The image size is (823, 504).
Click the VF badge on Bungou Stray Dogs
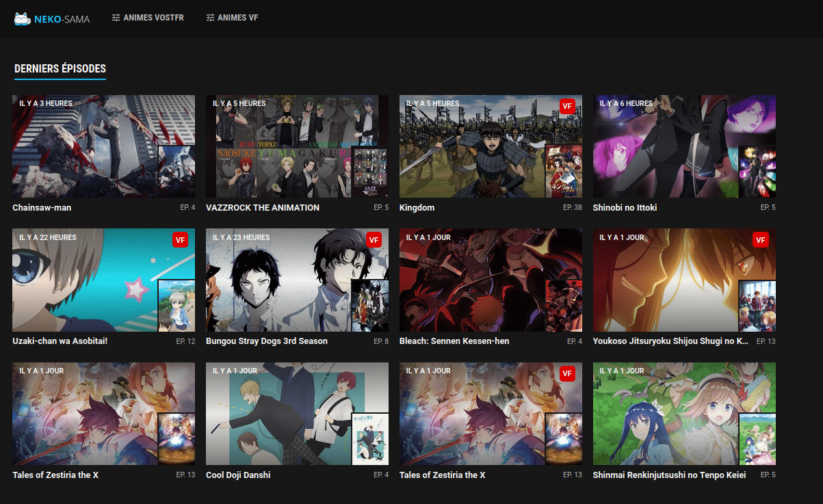[x=374, y=239]
